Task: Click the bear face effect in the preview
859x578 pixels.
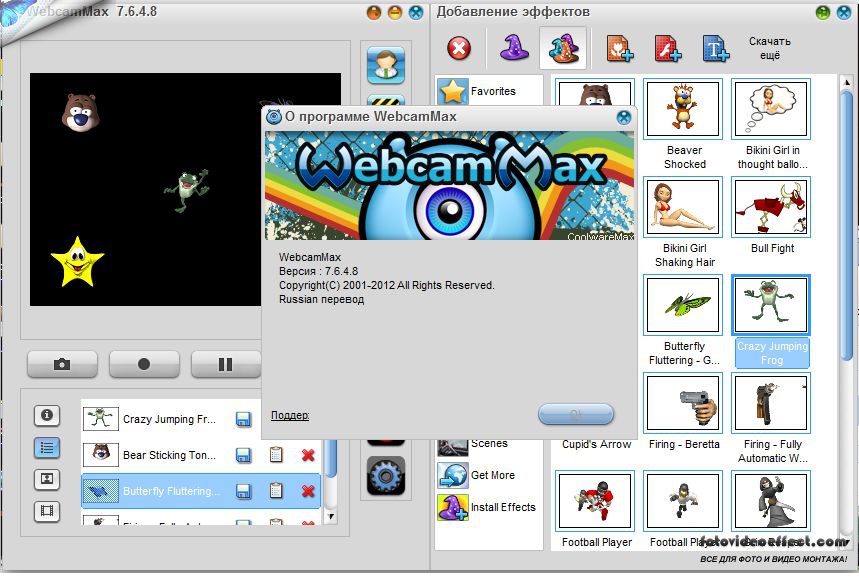Action: 80,112
